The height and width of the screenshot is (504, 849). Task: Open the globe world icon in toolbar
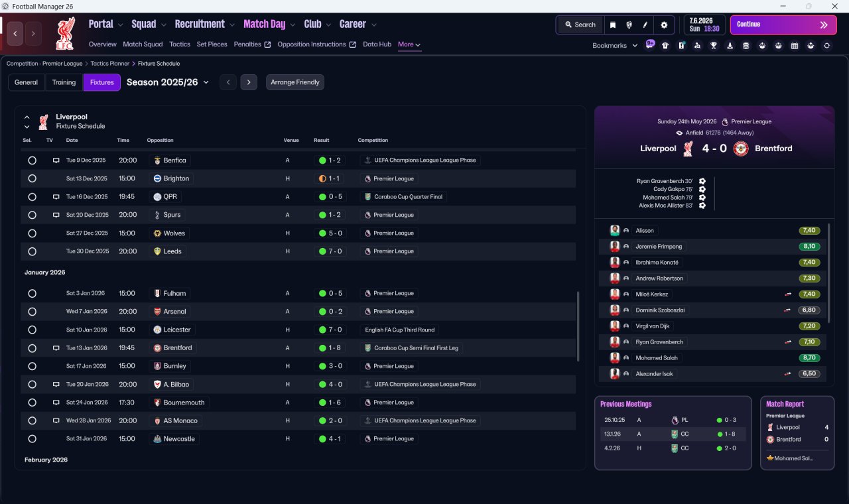[629, 25]
